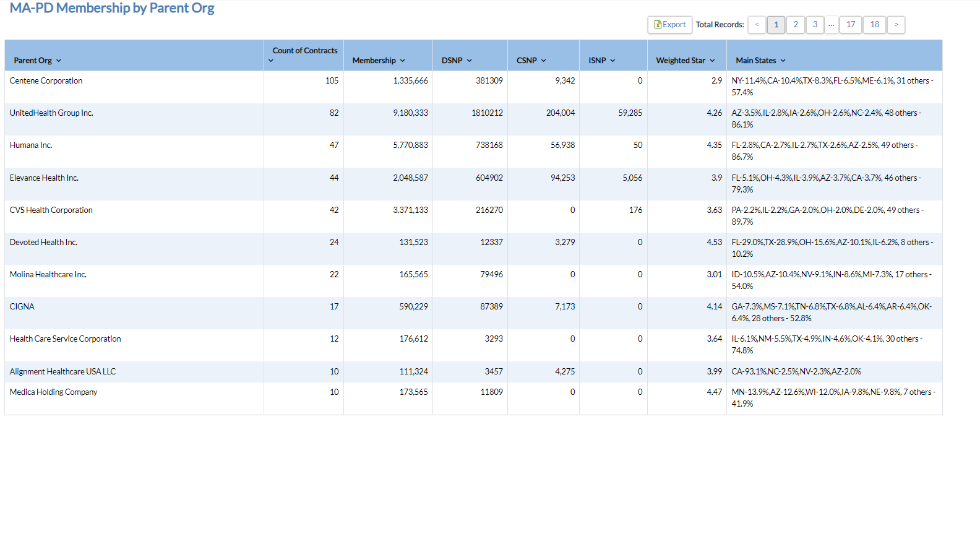Toggle ISNP column sort
Screen dimensions: 980x544
coord(602,61)
